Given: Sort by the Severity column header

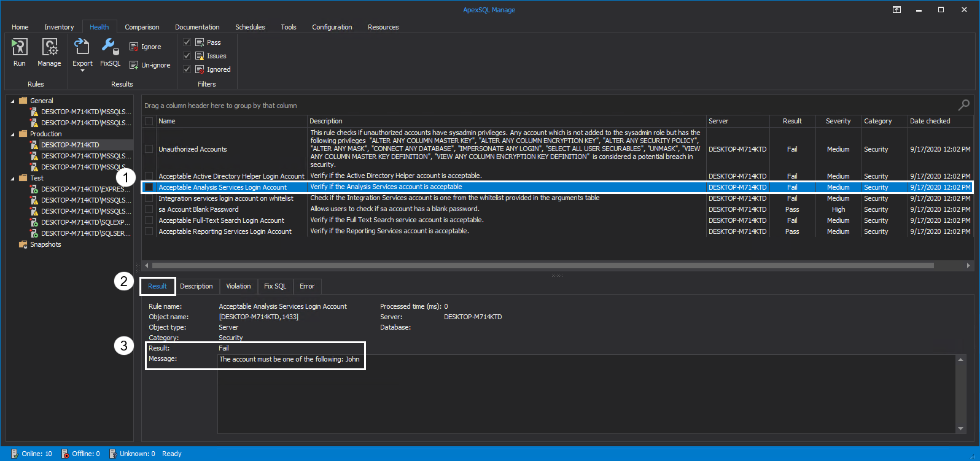Looking at the screenshot, I should point(838,122).
